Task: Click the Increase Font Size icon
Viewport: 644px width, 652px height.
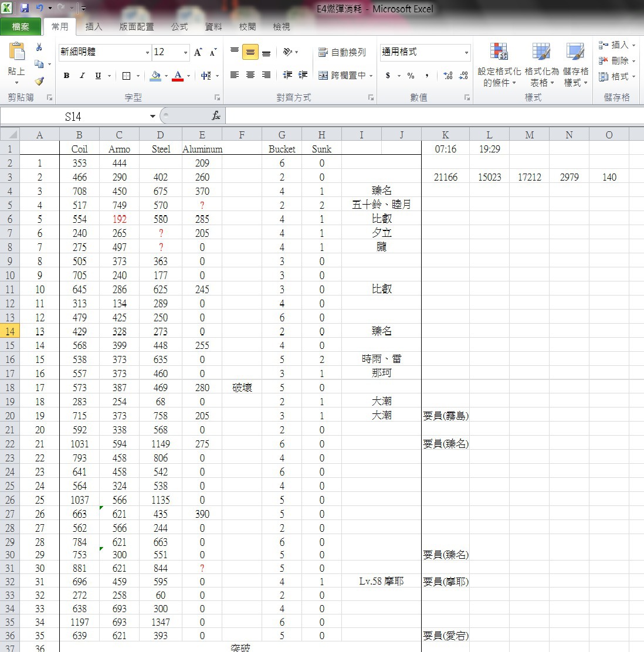Action: point(198,52)
